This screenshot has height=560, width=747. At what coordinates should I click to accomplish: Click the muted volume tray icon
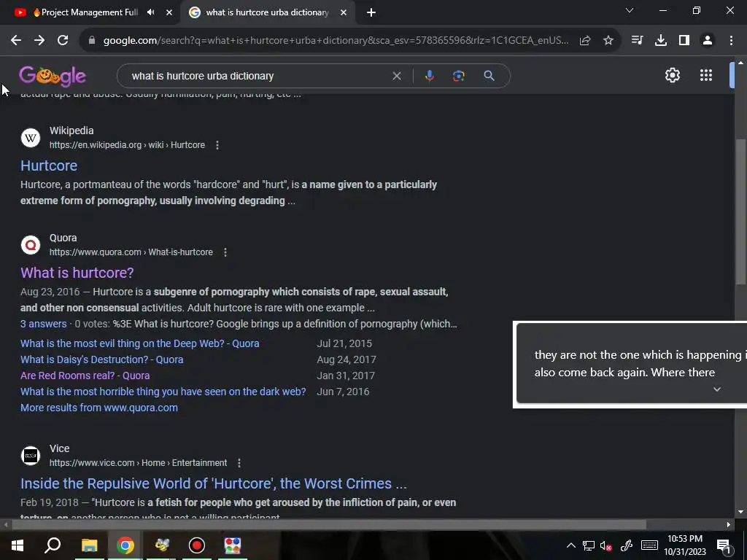click(606, 545)
